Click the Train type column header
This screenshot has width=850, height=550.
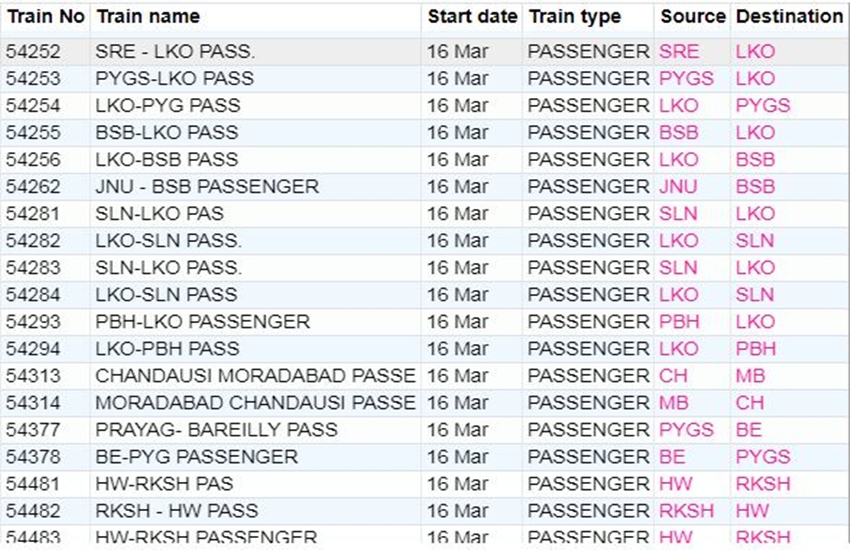tap(574, 17)
